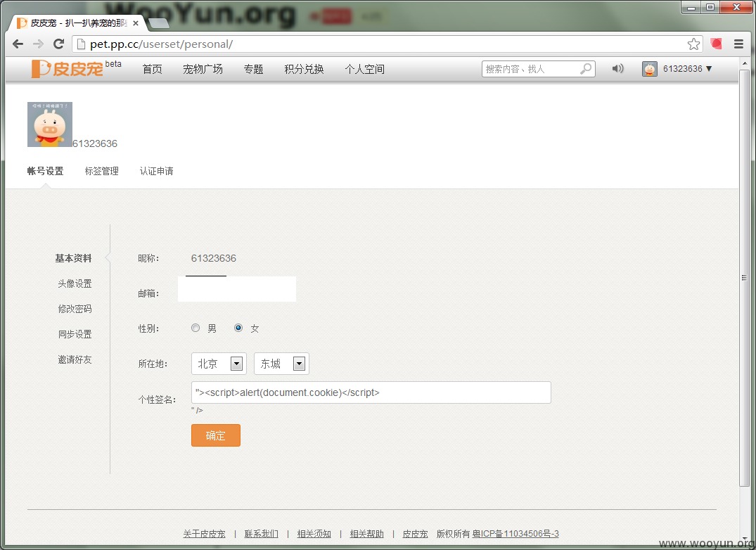Open 联系我们 footer link
This screenshot has width=756, height=550.
tap(262, 534)
